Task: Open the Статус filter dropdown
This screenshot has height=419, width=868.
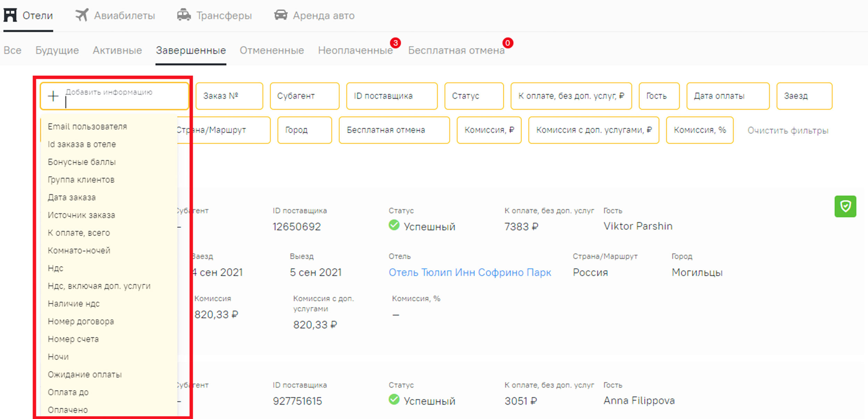Action: 474,96
